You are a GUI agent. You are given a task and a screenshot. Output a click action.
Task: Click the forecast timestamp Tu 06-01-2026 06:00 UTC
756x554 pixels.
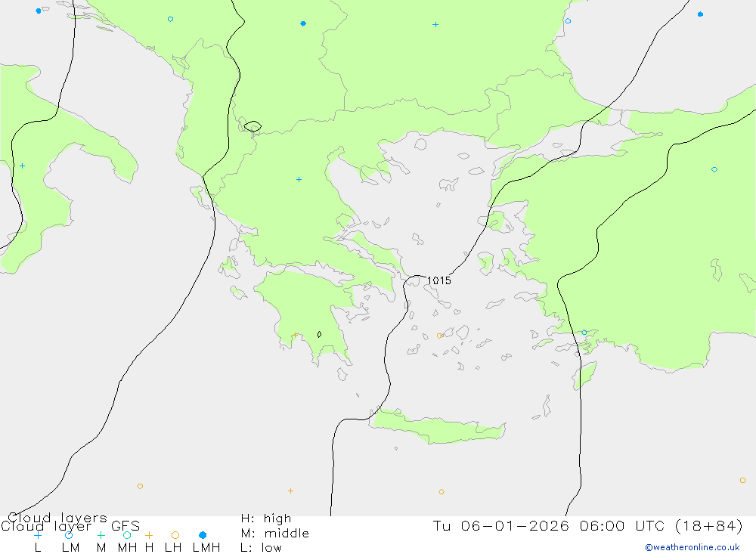(x=587, y=525)
